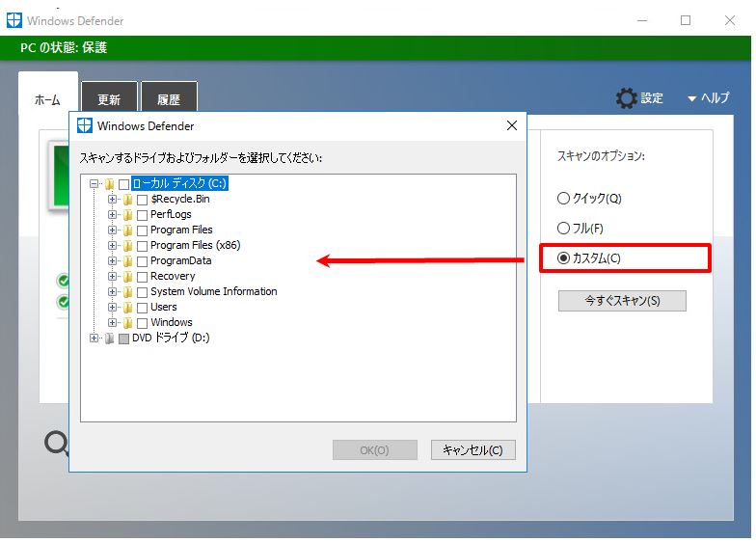Check the $Recycle.Bin checkbox
The width and height of the screenshot is (756, 542).
pyautogui.click(x=143, y=200)
